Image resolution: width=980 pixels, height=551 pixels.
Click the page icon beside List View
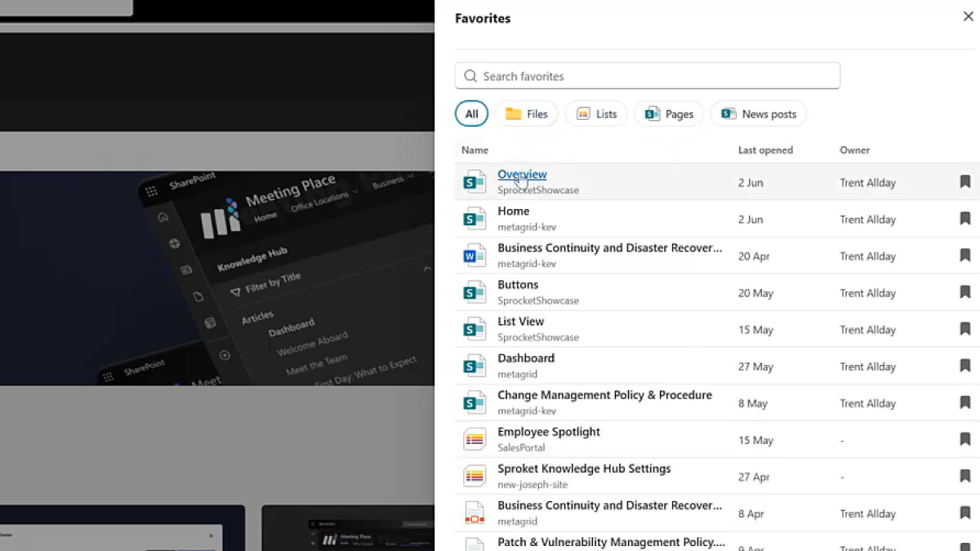(x=474, y=329)
